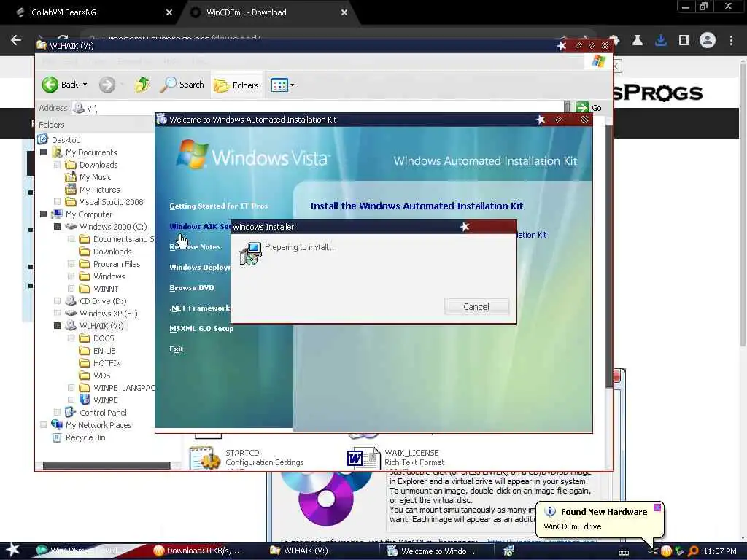Click the Folders pane horizontal scrollbar

pos(107,465)
